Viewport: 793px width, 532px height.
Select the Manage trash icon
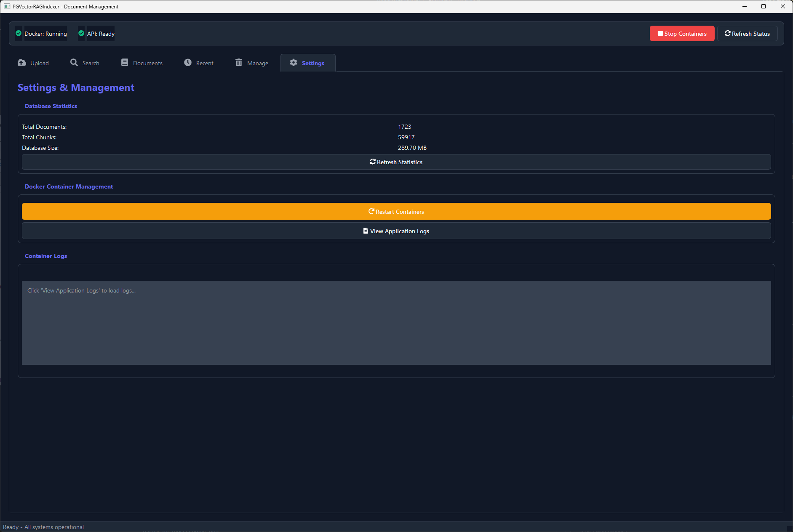pos(239,62)
